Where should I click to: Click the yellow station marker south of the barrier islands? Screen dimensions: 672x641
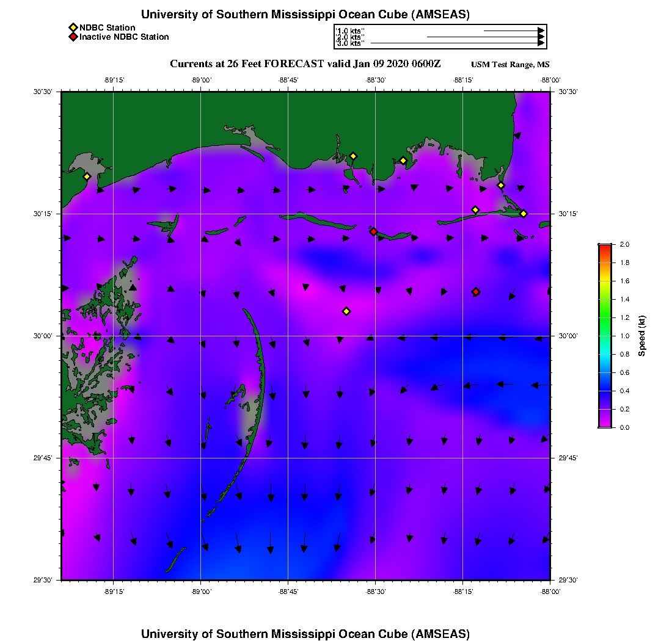(346, 311)
